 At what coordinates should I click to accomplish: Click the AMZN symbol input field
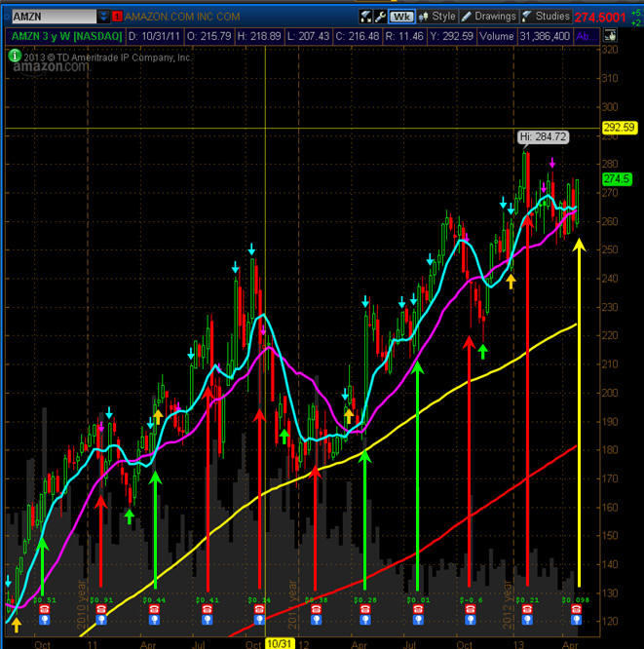pyautogui.click(x=54, y=17)
